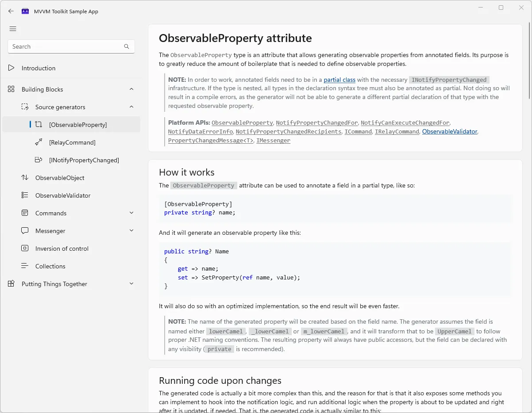This screenshot has height=413, width=532.
Task: Open the NotifyPropertyChangedRecipients API link
Action: point(289,131)
